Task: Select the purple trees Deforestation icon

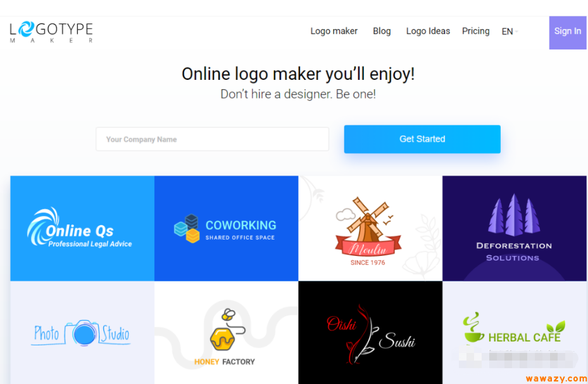Action: click(514, 215)
